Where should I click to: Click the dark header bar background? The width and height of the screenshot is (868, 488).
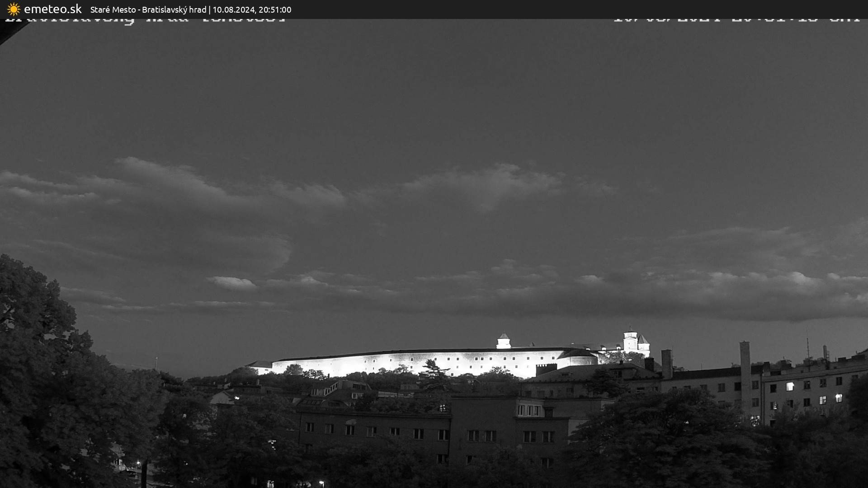click(542, 9)
